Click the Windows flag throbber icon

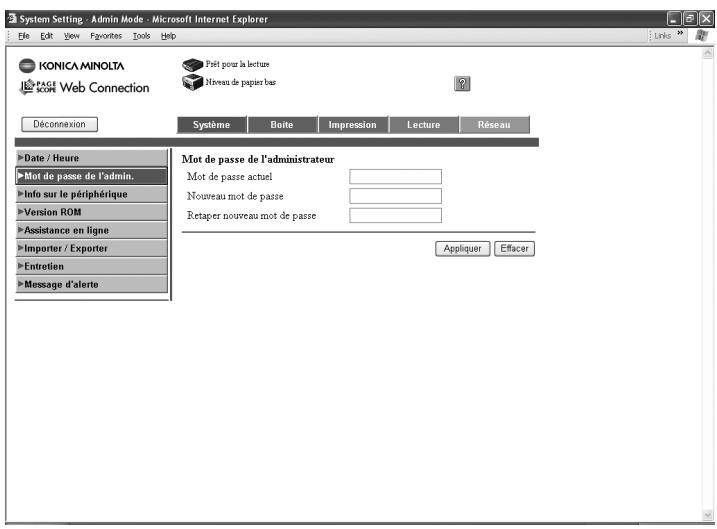click(x=701, y=36)
